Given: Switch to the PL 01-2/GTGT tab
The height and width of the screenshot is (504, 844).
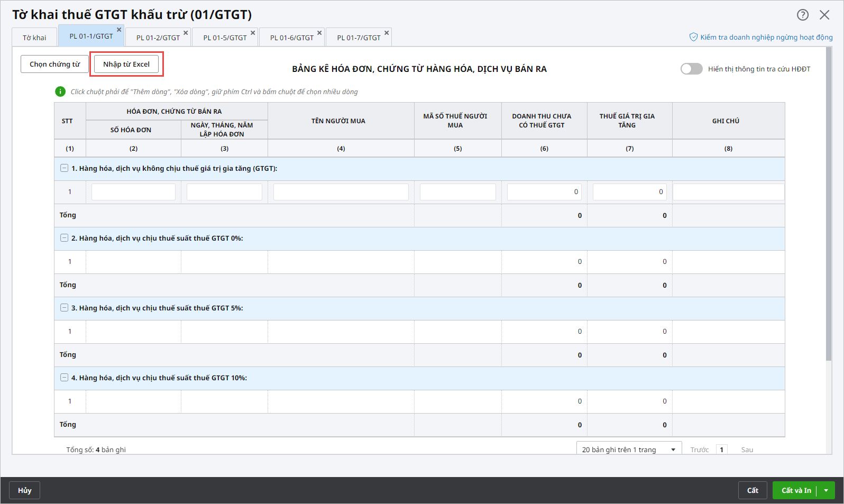Looking at the screenshot, I should 158,38.
